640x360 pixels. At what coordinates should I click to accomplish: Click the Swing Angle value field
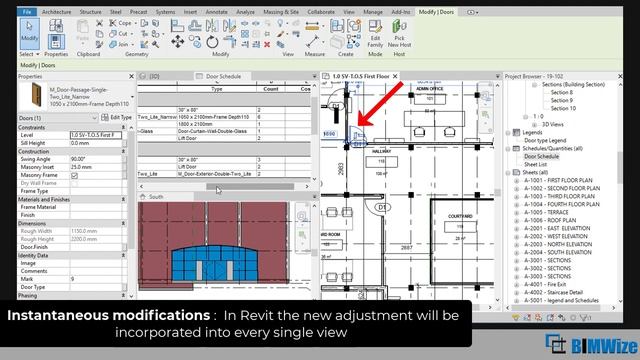click(x=96, y=159)
